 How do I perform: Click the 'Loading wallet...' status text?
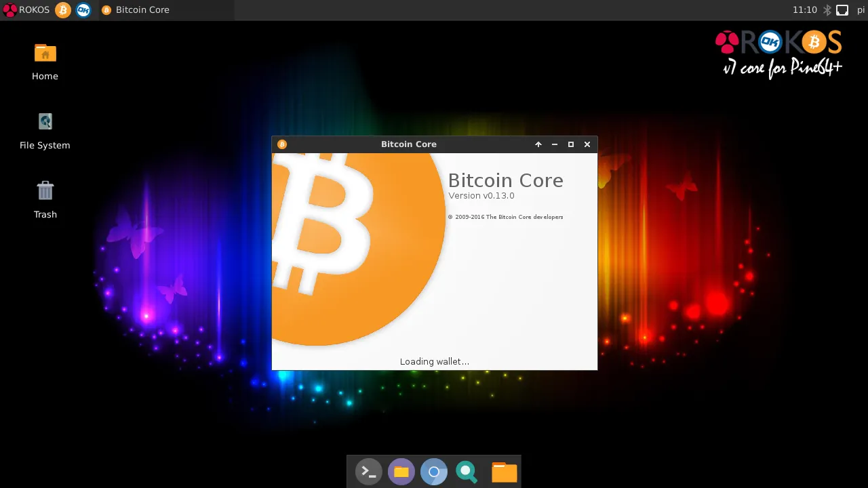(435, 362)
